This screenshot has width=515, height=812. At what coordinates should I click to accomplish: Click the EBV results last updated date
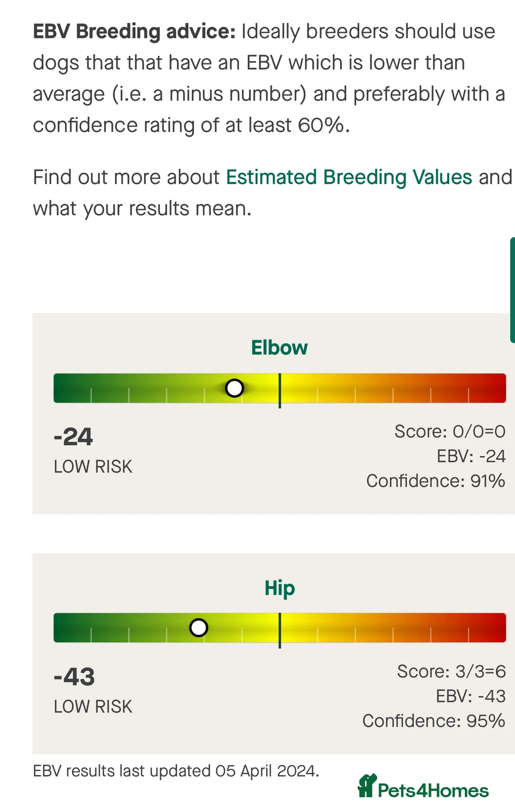pos(175,770)
